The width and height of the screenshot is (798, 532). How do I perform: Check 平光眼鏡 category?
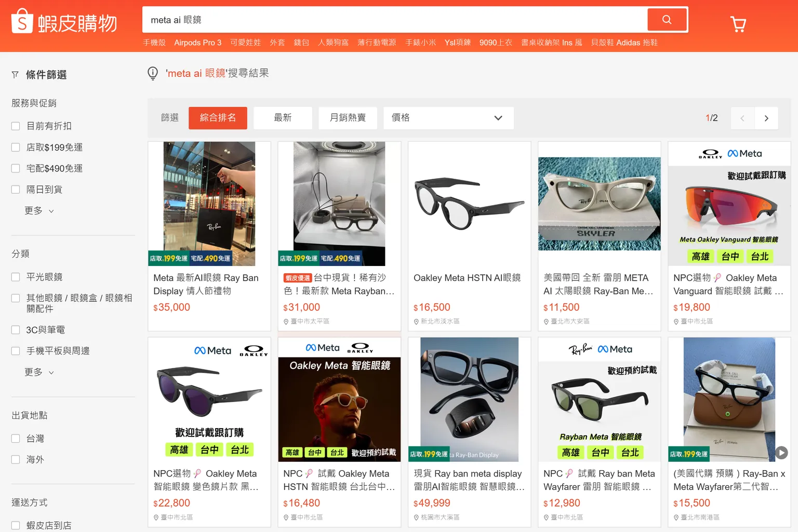pos(16,277)
